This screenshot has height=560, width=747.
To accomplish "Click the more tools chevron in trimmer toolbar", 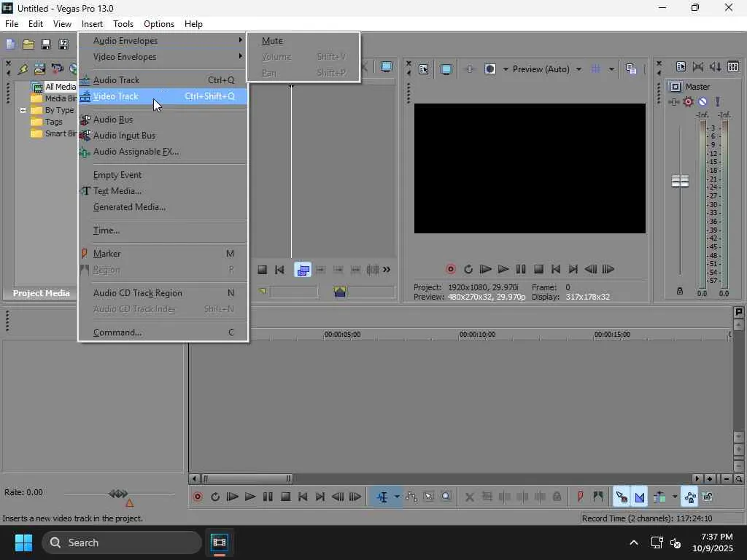I will pos(387,270).
